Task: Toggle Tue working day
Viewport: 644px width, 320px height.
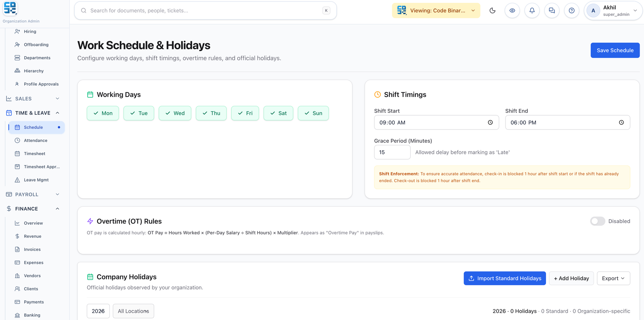Action: tap(139, 113)
